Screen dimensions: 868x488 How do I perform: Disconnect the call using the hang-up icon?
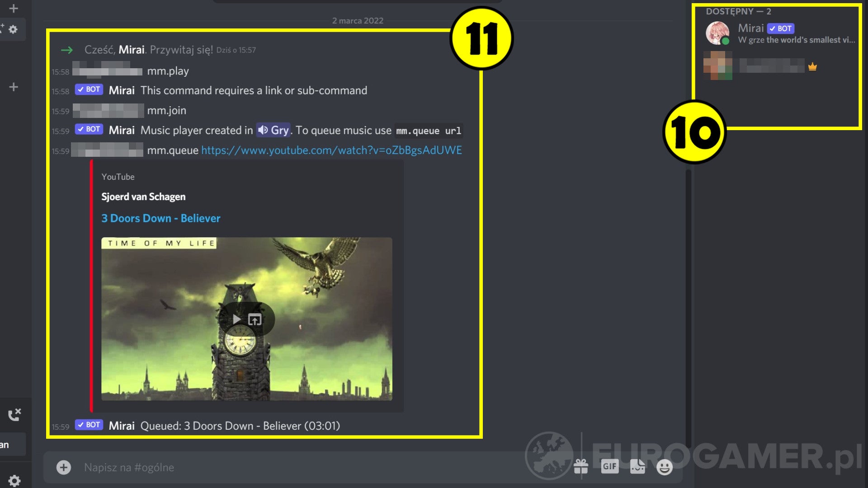(x=14, y=413)
